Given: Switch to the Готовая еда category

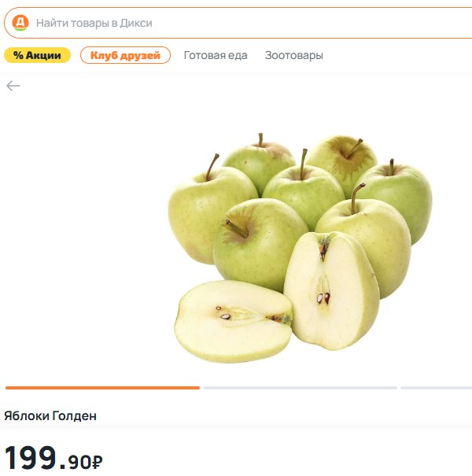Looking at the screenshot, I should coord(216,55).
